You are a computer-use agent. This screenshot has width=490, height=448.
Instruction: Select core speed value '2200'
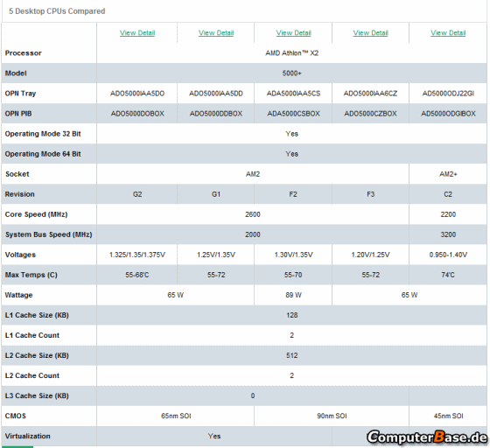[448, 214]
